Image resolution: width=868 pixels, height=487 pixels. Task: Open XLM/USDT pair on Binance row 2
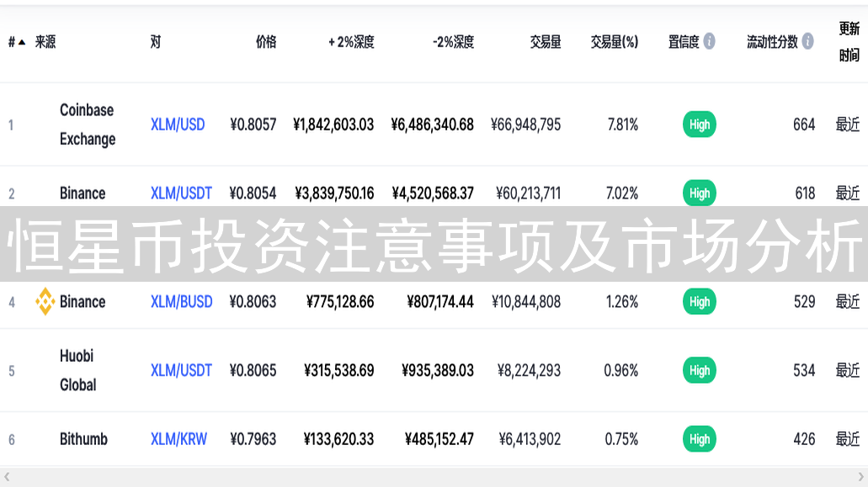click(181, 193)
